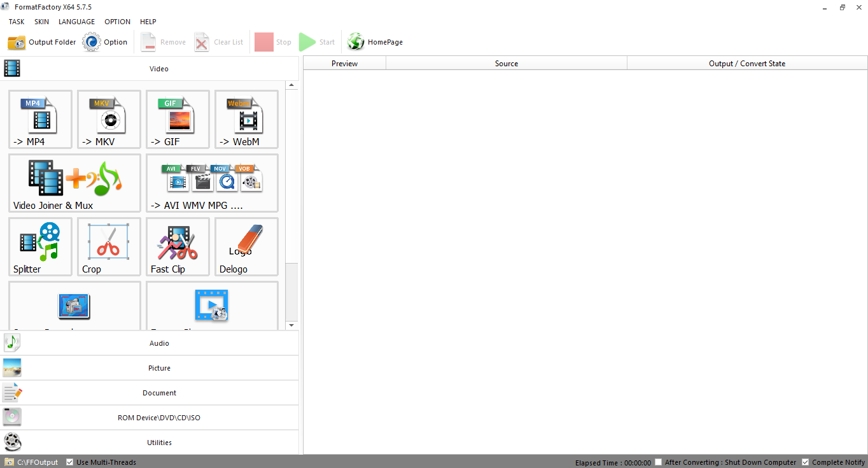Launch Video Joiner & Mux
868x468 pixels.
75,183
